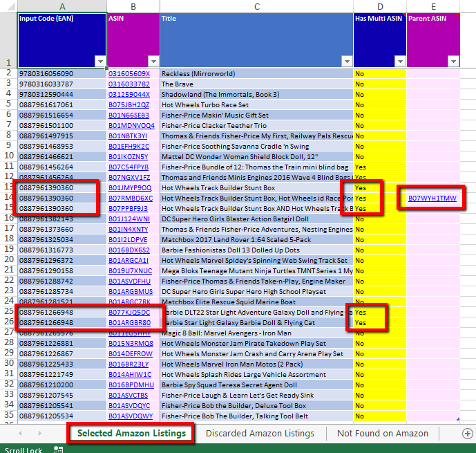Viewport: 476px width, 453px height.
Task: Open ASIN link 0316033782
Action: [x=129, y=84]
